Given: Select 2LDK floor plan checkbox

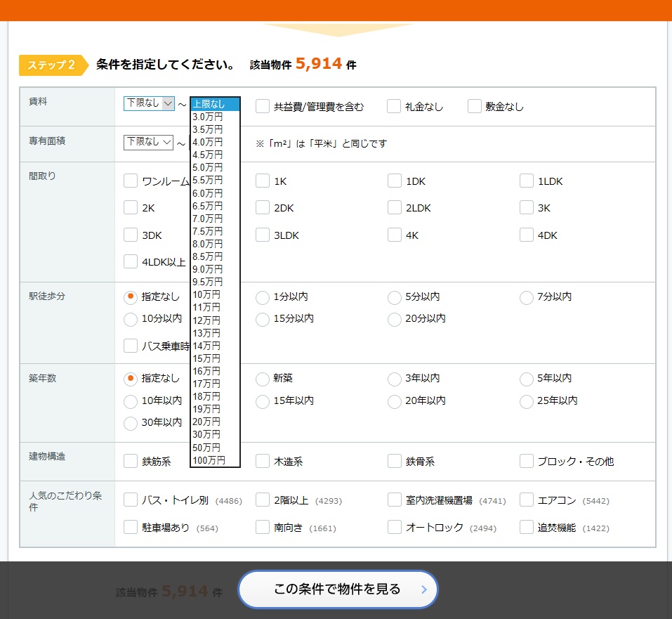Looking at the screenshot, I should coord(395,208).
